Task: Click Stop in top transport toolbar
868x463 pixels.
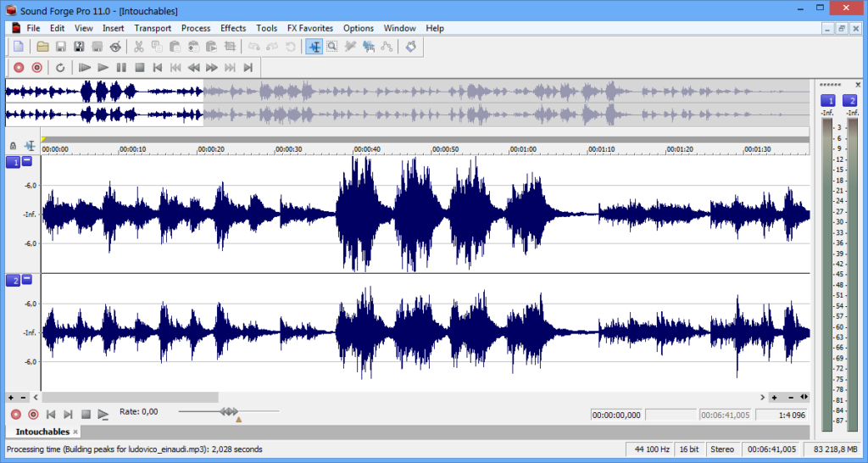Action: click(x=140, y=68)
